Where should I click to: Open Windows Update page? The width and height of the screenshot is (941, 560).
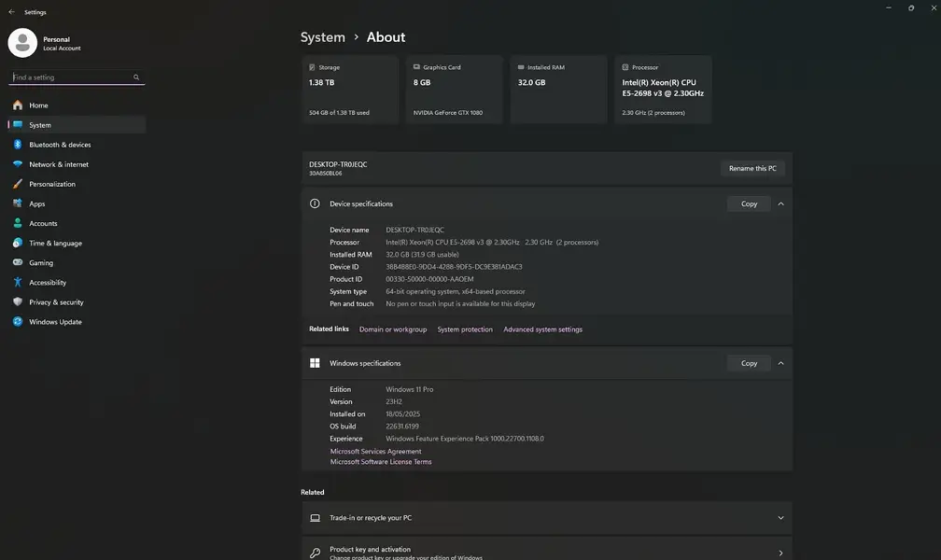coord(77,322)
